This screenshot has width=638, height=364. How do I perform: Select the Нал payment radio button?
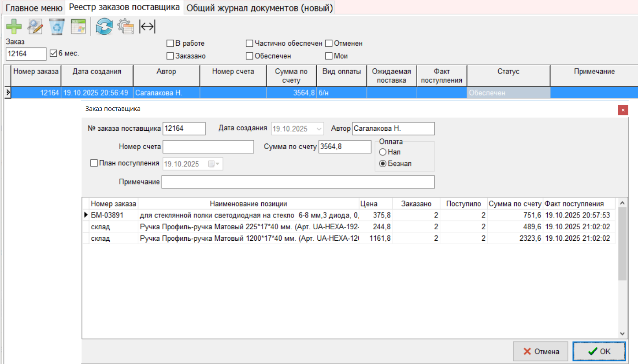(x=382, y=152)
